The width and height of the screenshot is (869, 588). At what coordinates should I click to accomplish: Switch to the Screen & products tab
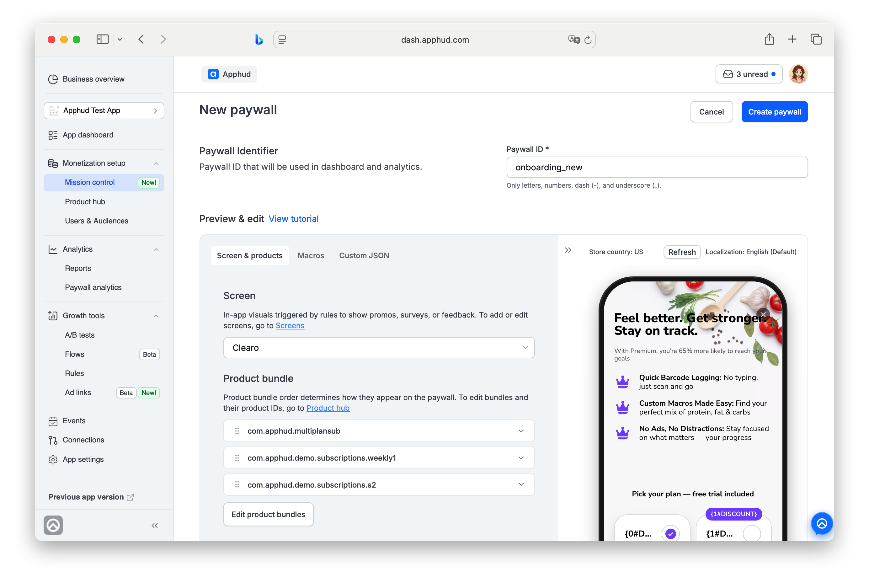click(250, 255)
